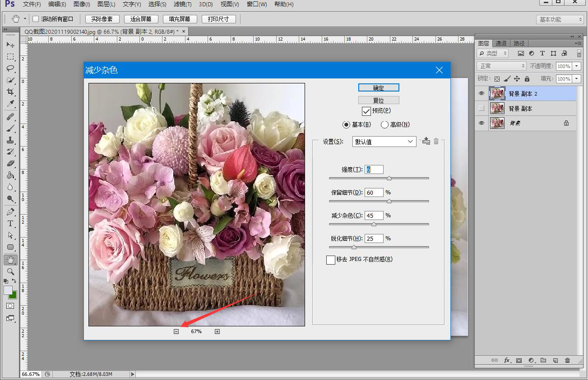Viewport: 588px width, 380px height.
Task: Select the Eyedropper tool
Action: (x=10, y=104)
